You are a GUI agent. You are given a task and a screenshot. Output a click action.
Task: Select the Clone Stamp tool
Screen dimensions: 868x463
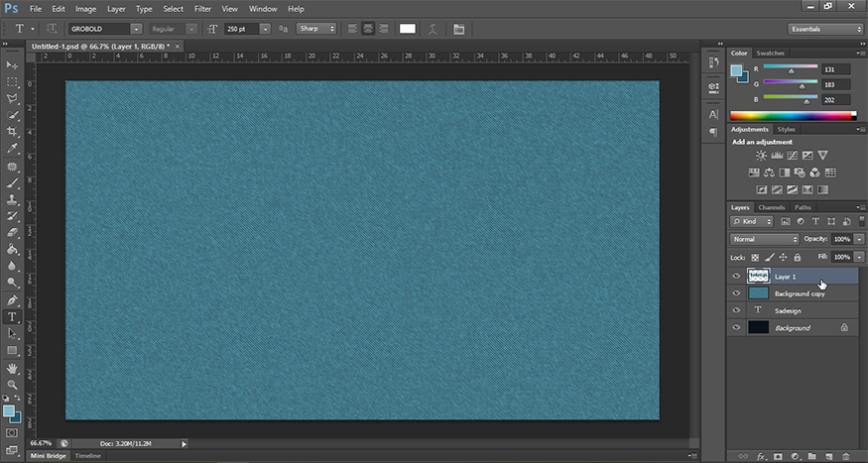pyautogui.click(x=12, y=199)
